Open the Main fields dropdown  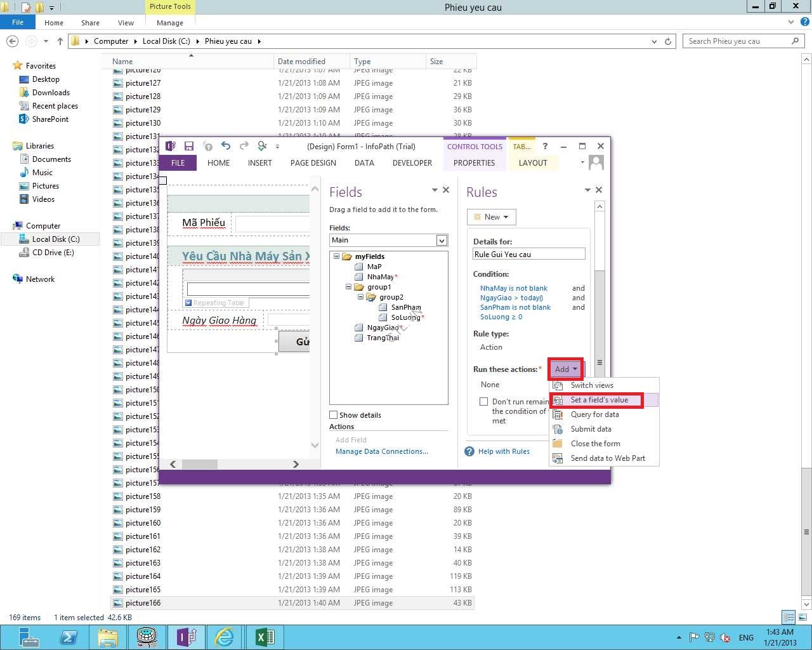click(442, 240)
